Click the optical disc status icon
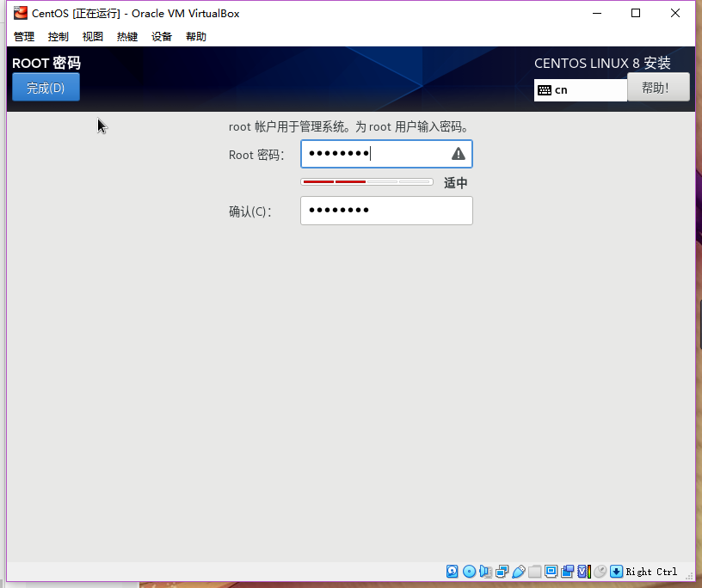This screenshot has height=588, width=702. (469, 572)
